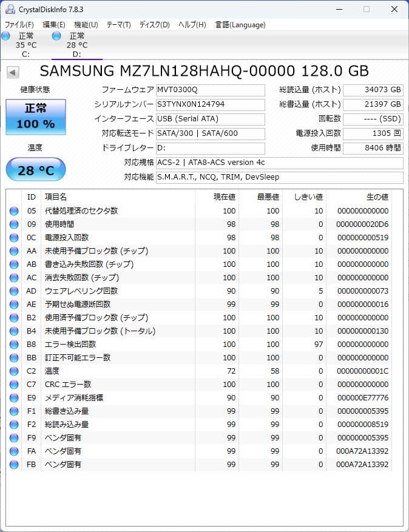Click the blue dot beside CRC エラー数
This screenshot has height=532, width=409.
tap(13, 384)
